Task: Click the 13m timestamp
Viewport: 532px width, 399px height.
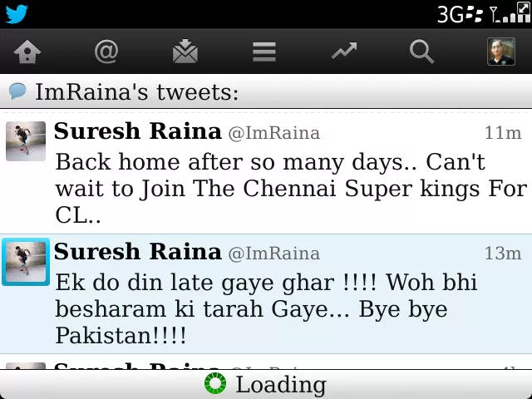Action: click(503, 254)
